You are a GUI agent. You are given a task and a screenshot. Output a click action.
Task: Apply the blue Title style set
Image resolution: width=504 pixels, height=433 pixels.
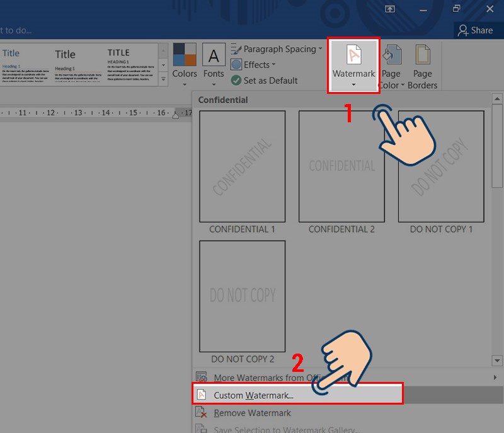[x=25, y=66]
